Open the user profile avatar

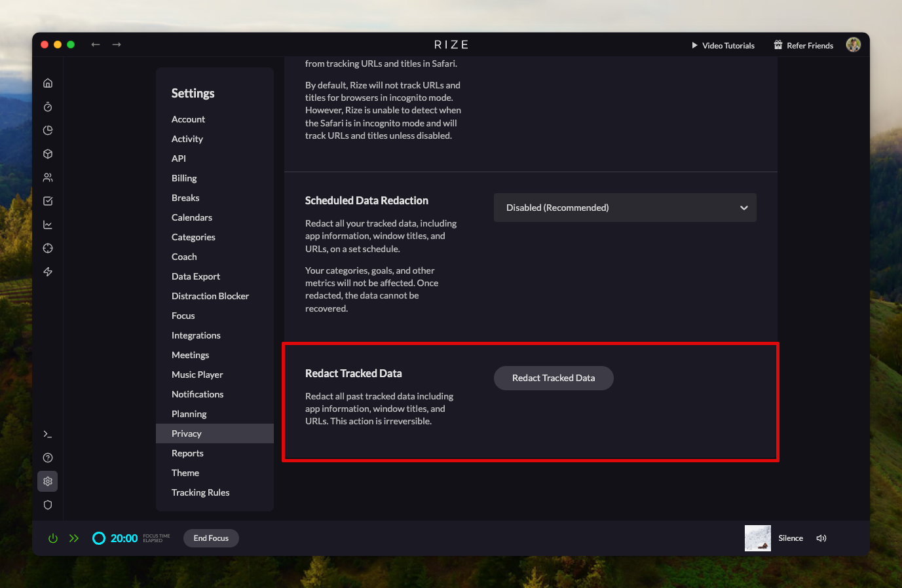(854, 45)
